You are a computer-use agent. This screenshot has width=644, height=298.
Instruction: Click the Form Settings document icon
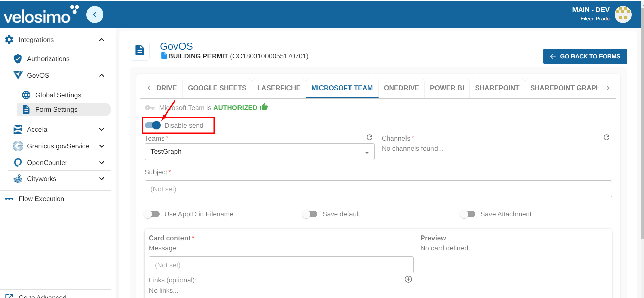pyautogui.click(x=26, y=109)
